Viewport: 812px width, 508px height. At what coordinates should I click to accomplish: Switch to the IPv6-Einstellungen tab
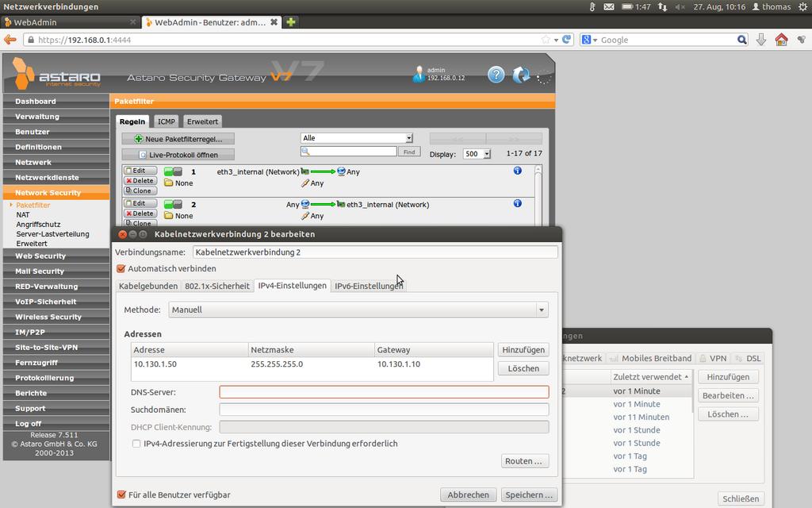coord(368,286)
